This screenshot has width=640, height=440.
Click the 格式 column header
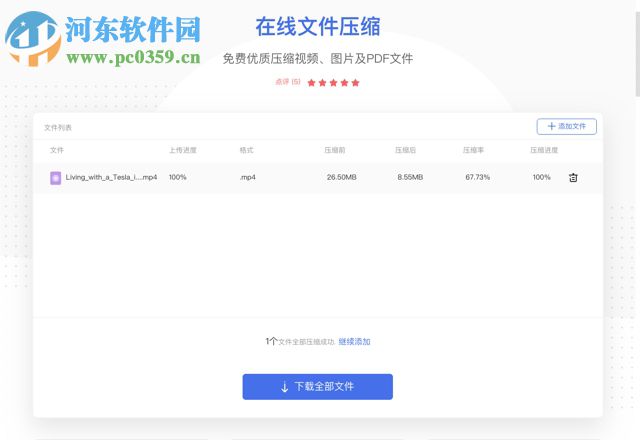coord(247,150)
